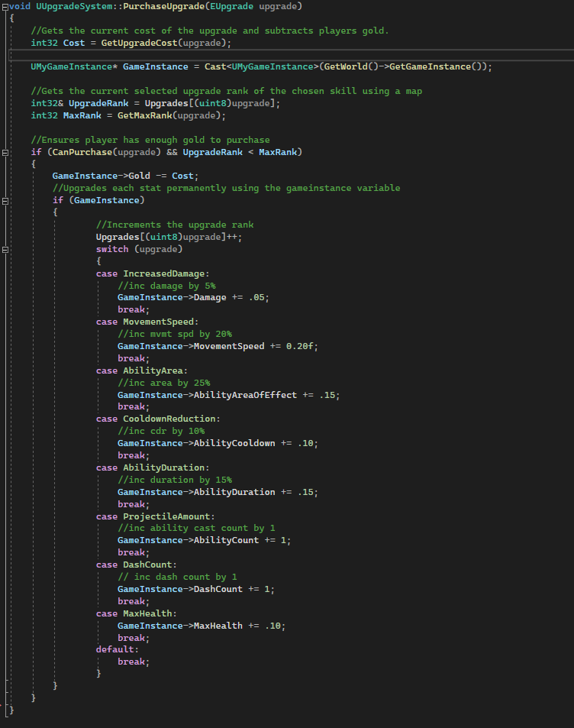Screen dimensions: 574x728
Task: Click the 'case MovementSpeed:' label
Action: [x=147, y=322]
